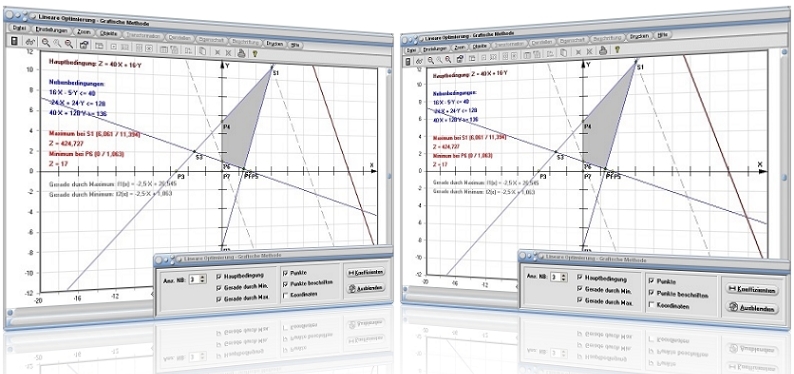Click the third magnifier icon in the left window toolbar

(68, 44)
